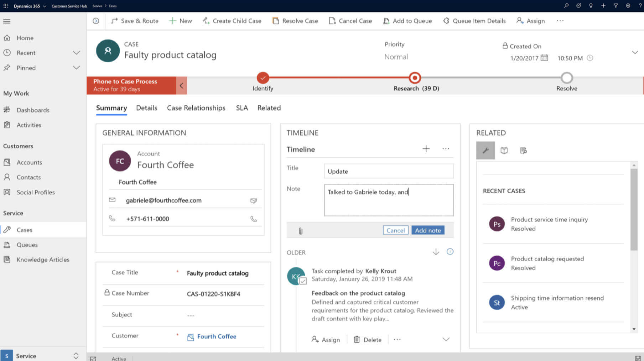This screenshot has height=361, width=644.
Task: Open the Case Relationships tab
Action: [x=196, y=108]
